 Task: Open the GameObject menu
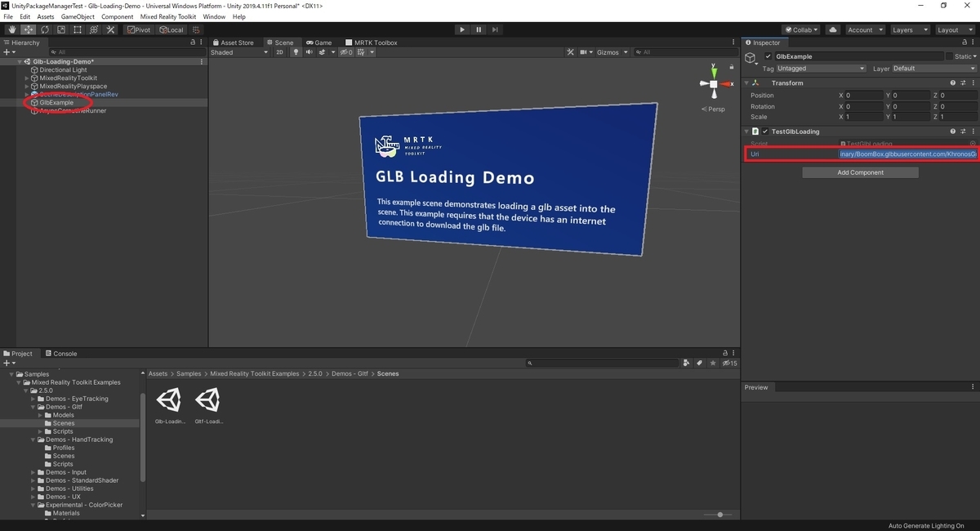pos(78,17)
